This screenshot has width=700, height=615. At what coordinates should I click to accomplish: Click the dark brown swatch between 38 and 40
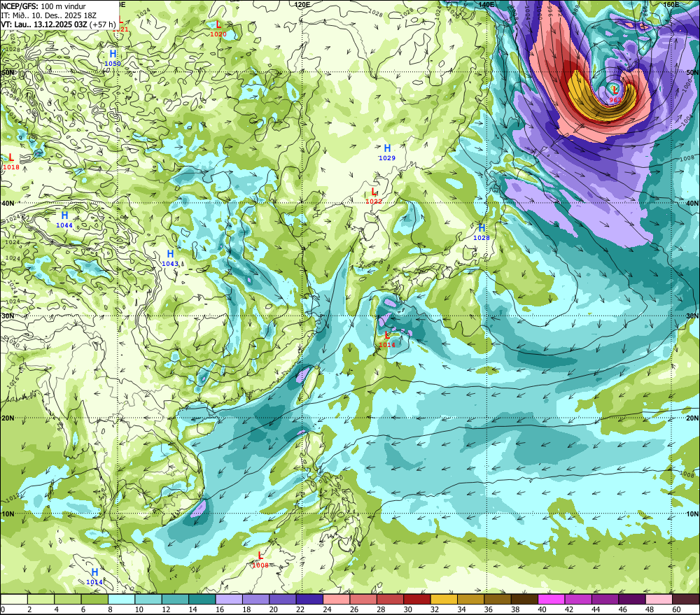(524, 600)
